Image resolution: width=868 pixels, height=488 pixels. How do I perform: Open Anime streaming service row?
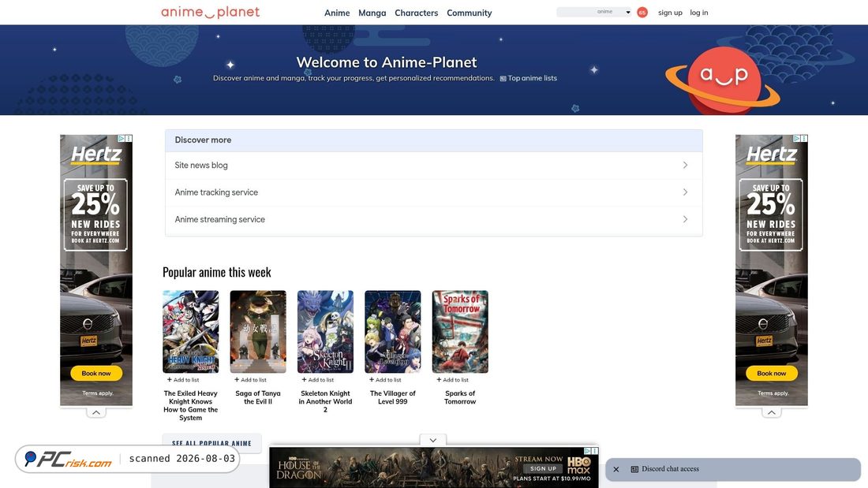point(433,219)
